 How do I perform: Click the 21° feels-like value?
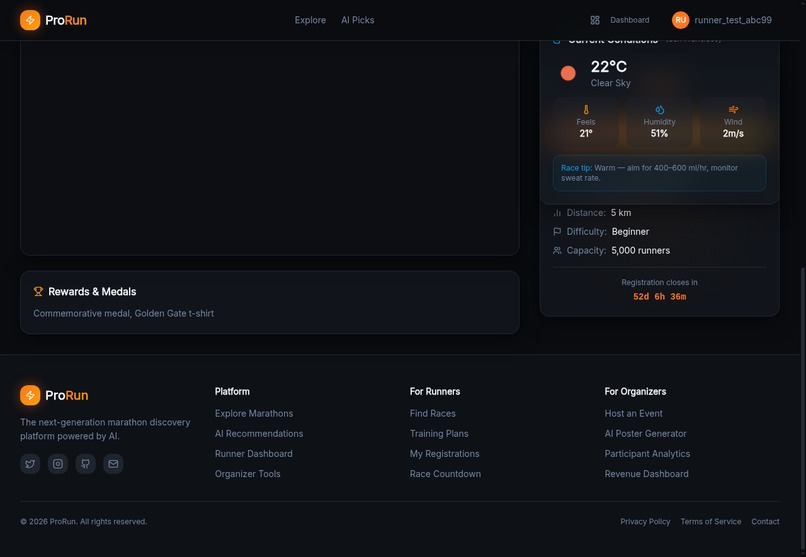(585, 134)
